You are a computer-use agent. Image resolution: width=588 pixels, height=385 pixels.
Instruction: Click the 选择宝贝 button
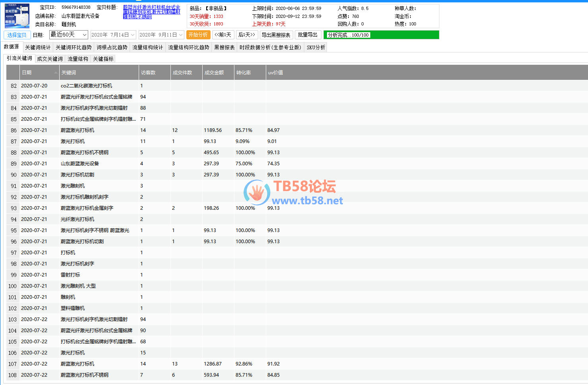coord(17,35)
